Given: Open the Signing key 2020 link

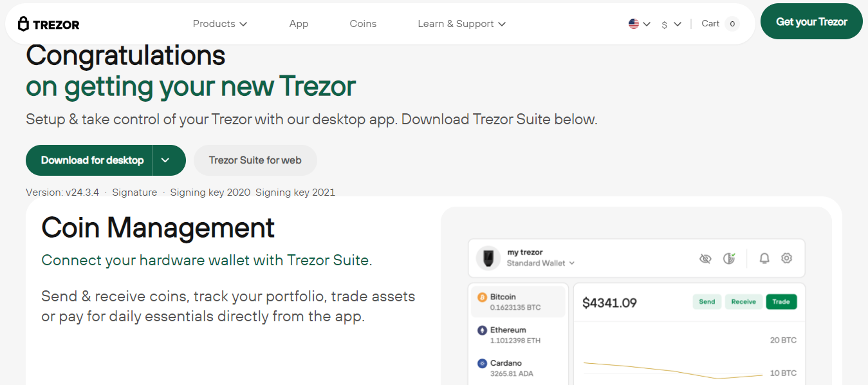Looking at the screenshot, I should (x=210, y=192).
